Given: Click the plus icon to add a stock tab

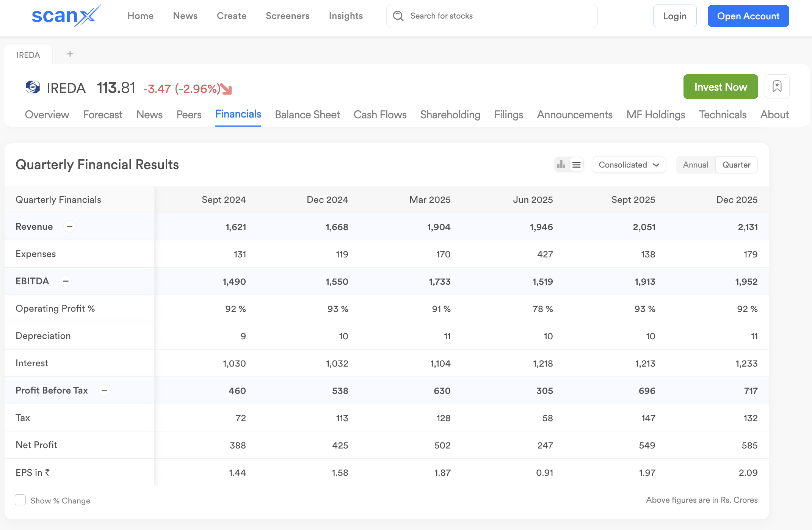Looking at the screenshot, I should (x=70, y=53).
